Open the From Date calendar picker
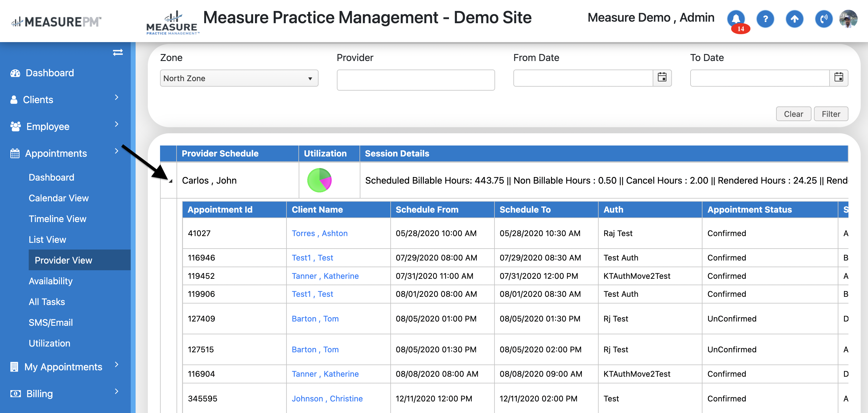Image resolution: width=868 pixels, height=413 pixels. [662, 78]
